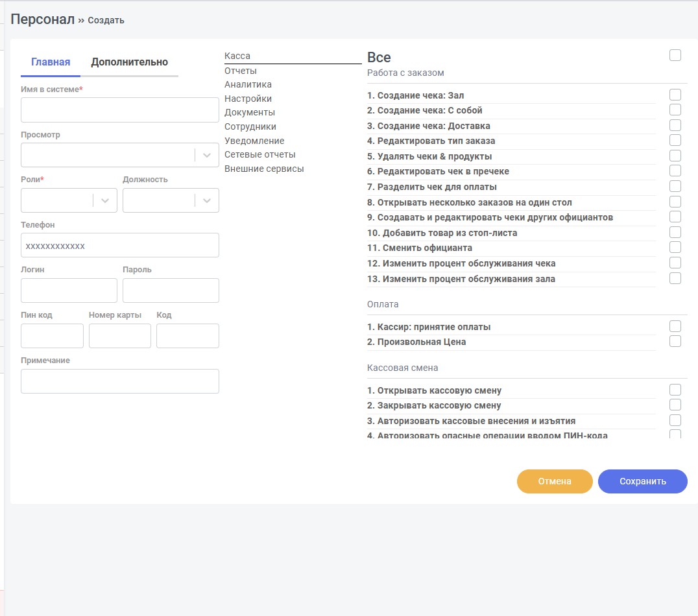Open 'Внешние сервисы' permissions category
This screenshot has height=616, width=698.
click(x=264, y=169)
